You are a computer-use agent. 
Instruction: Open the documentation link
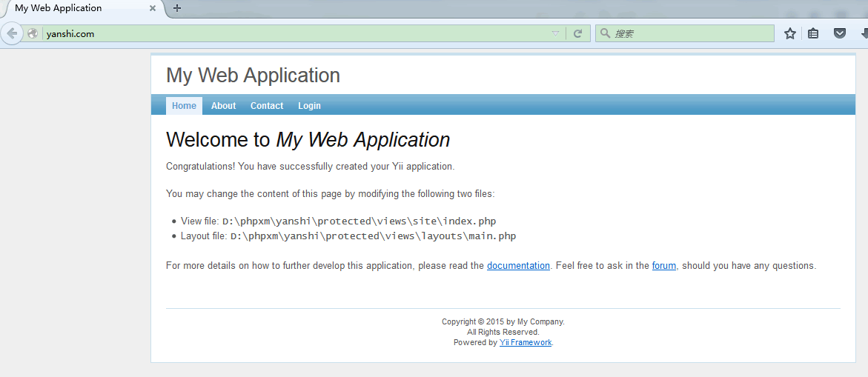[x=518, y=266]
